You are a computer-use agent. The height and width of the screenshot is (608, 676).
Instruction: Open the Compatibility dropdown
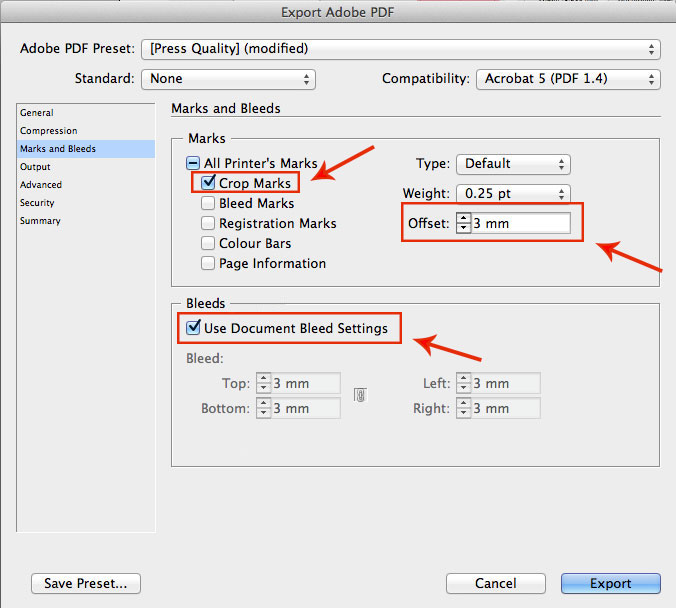coord(568,79)
